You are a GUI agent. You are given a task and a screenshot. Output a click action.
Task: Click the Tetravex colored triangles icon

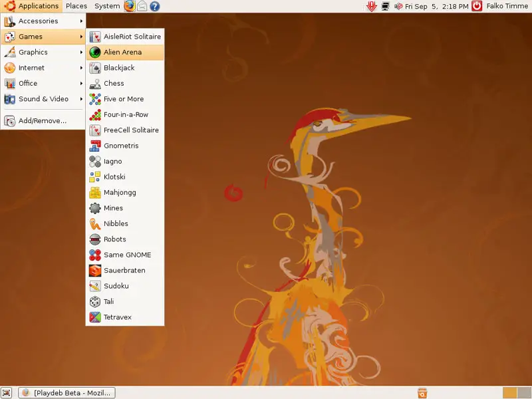pos(95,317)
